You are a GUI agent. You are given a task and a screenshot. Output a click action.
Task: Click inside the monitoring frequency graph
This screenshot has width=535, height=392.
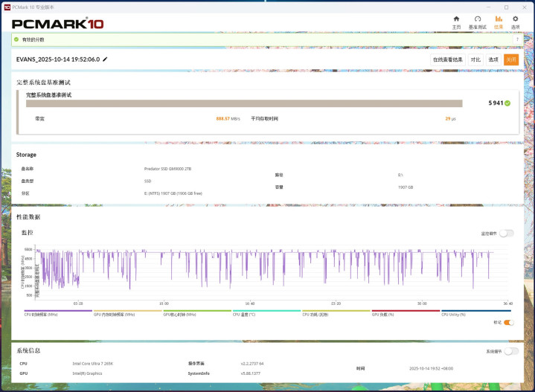[268, 269]
